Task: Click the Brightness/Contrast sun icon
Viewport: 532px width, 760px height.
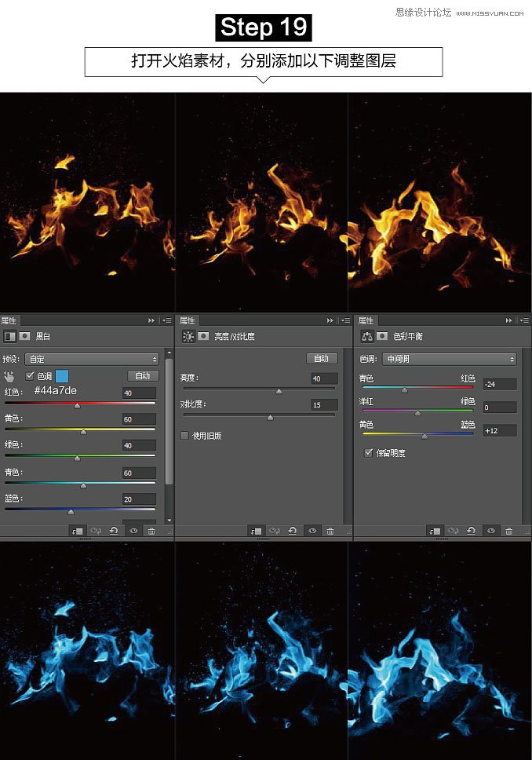Action: (x=188, y=337)
